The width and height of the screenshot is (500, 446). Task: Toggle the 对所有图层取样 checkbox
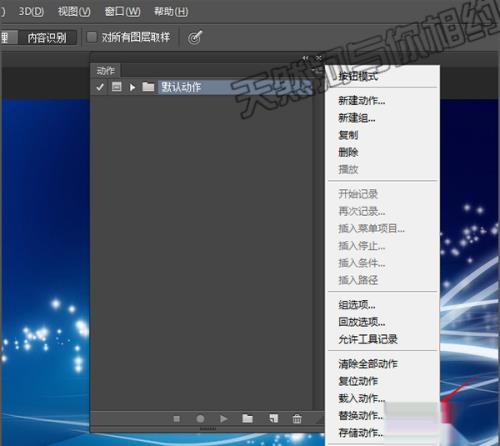tap(92, 37)
